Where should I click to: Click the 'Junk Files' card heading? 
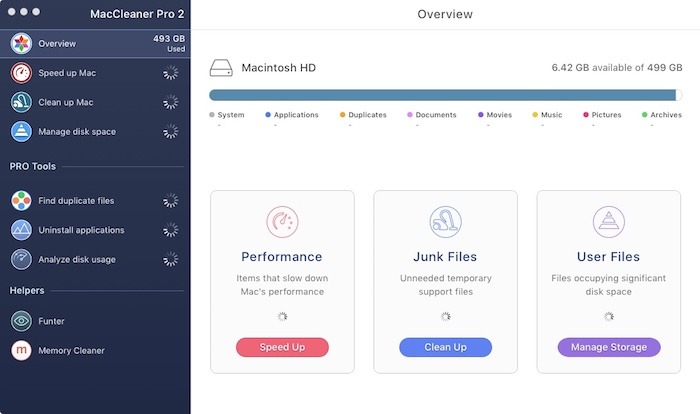(x=445, y=257)
